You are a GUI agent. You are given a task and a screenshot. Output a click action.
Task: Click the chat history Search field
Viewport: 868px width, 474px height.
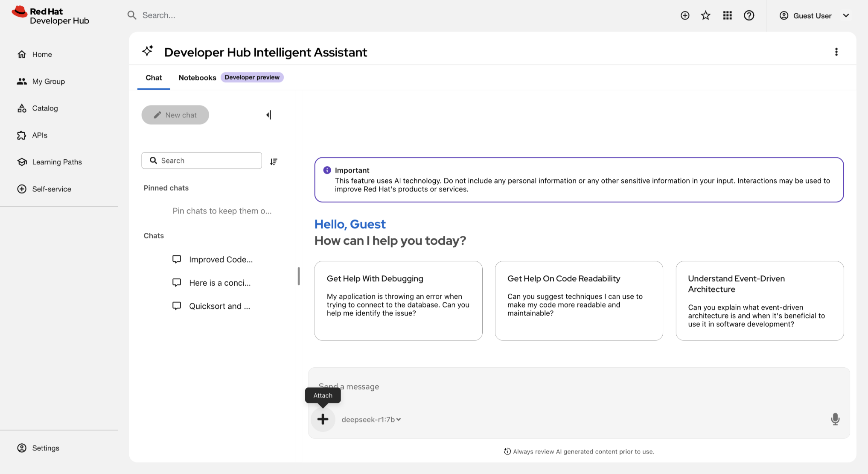(201, 161)
